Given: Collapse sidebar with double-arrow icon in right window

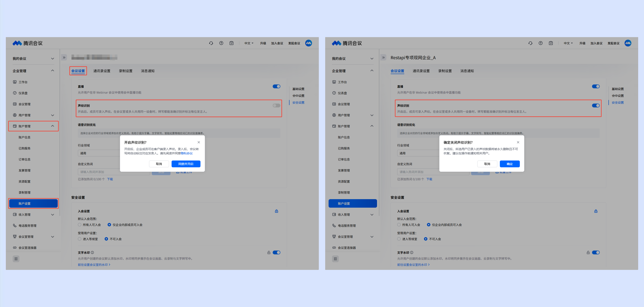Looking at the screenshot, I should (x=384, y=57).
